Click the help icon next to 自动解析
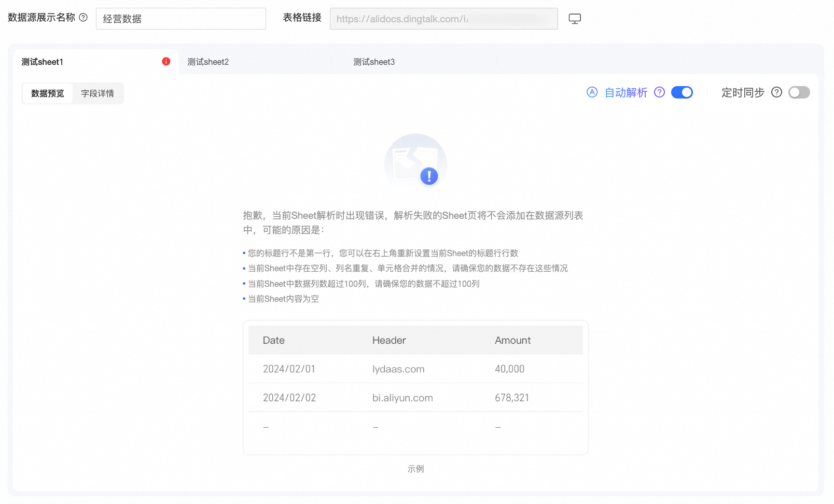This screenshot has height=504, width=834. (659, 92)
